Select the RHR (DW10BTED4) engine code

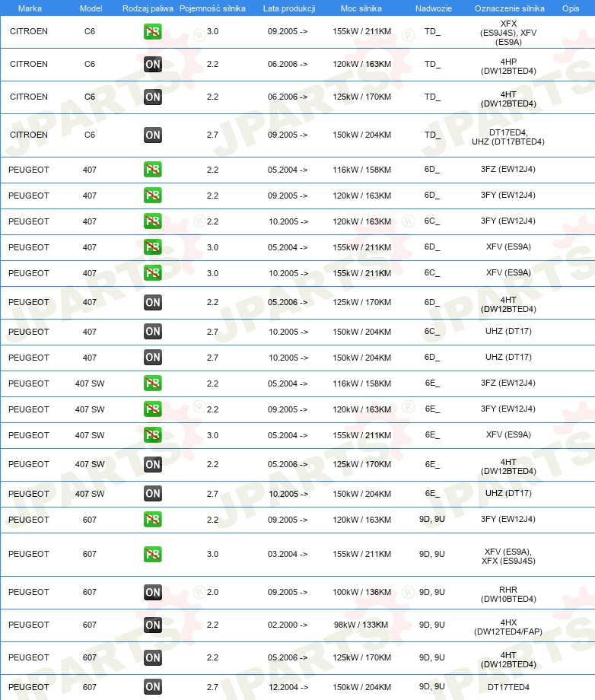508,594
